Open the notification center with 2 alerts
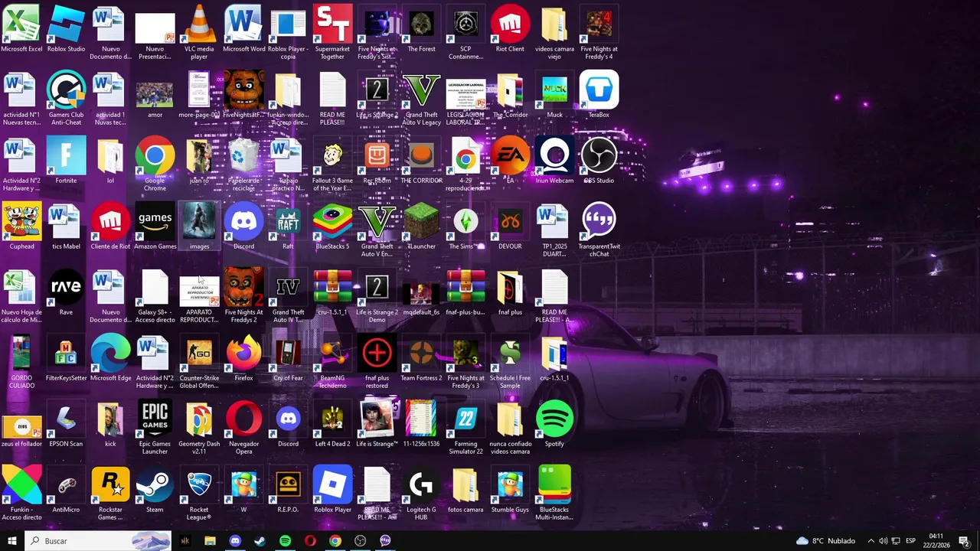Image resolution: width=980 pixels, height=551 pixels. 964,541
